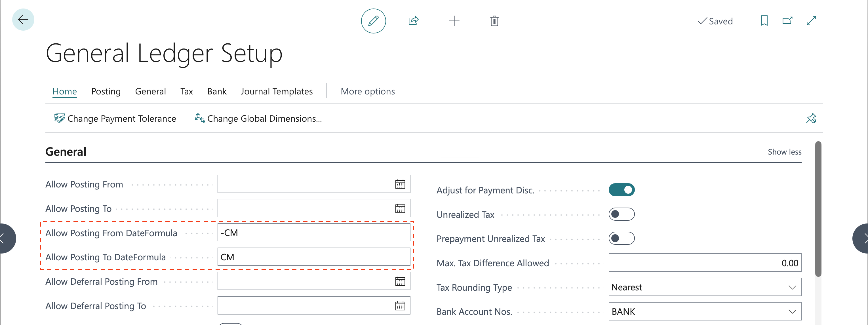Turn on Prepayment Unrealized Tax switch

(621, 239)
